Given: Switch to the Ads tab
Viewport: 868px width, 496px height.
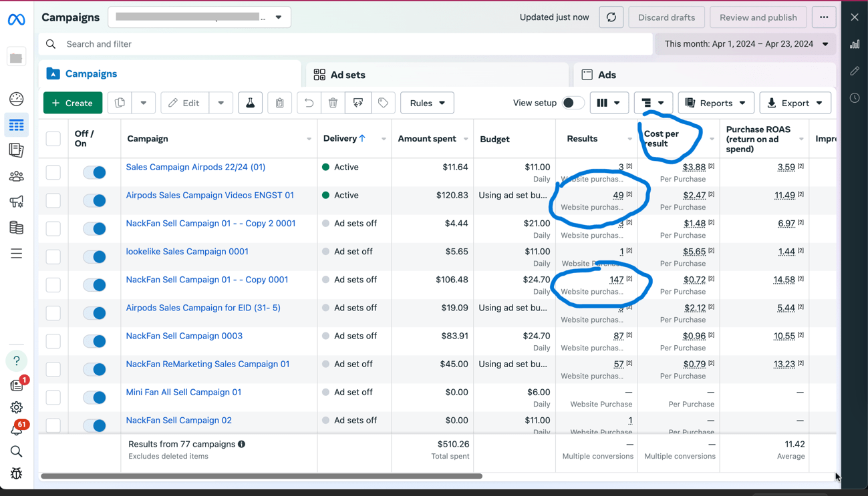Looking at the screenshot, I should [704, 75].
